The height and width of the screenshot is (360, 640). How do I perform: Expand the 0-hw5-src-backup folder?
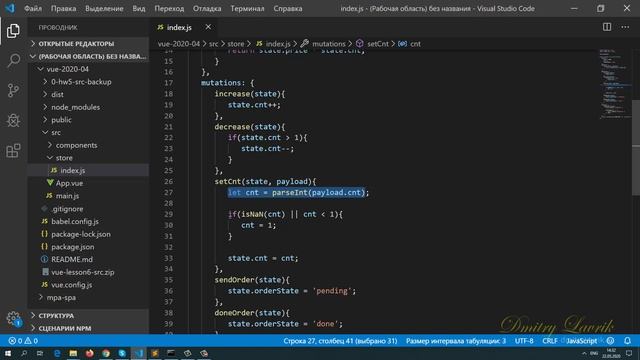(x=88, y=82)
